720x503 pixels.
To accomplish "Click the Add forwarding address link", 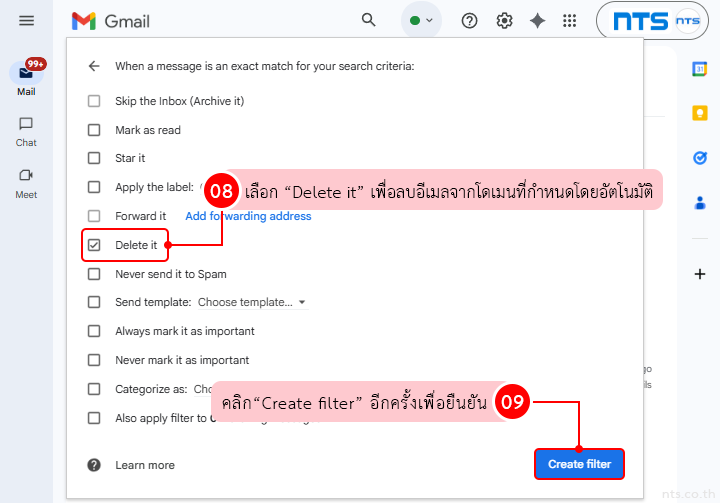I will (x=248, y=216).
